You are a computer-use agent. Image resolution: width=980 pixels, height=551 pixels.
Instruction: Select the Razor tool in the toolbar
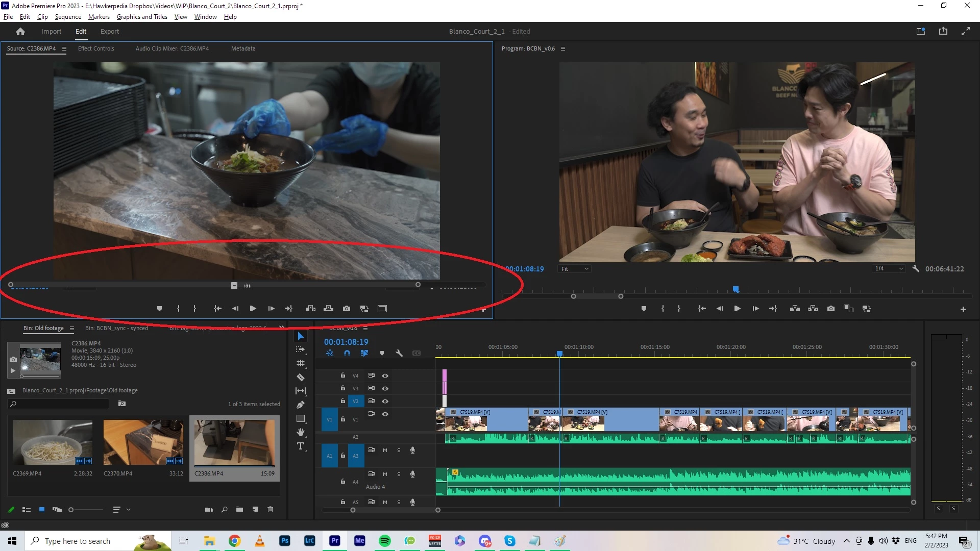301,378
